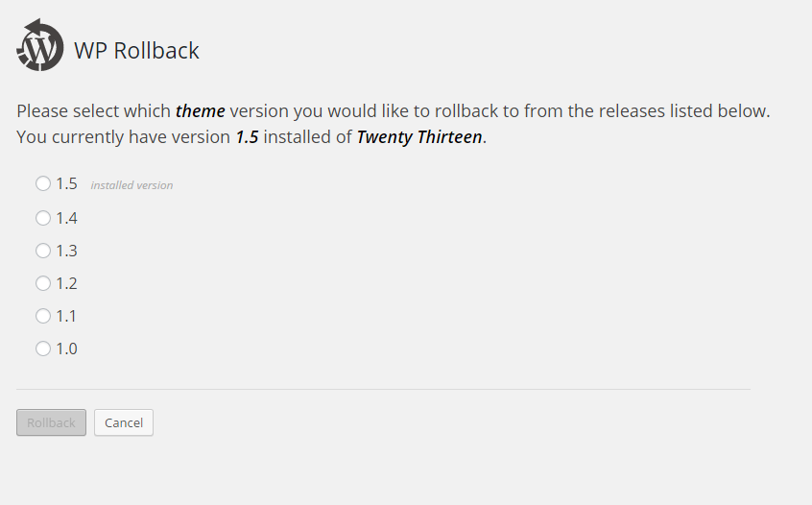Click the bold word "theme" in the instructions
This screenshot has width=812, height=505.
point(200,110)
